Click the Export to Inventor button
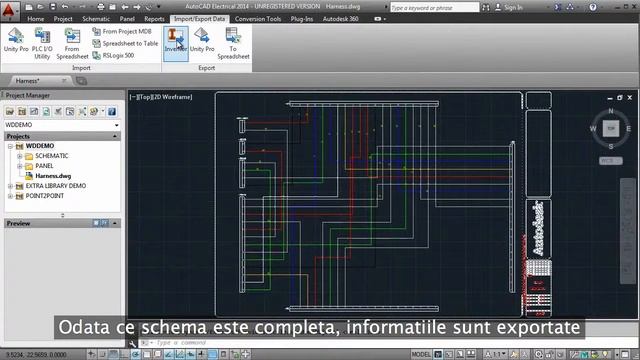The height and width of the screenshot is (360, 640). (176, 44)
